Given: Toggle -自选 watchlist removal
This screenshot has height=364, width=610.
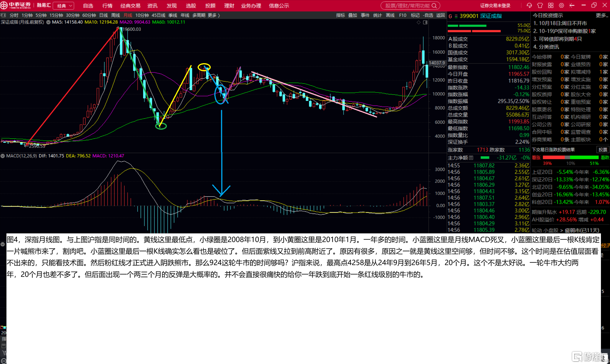Looking at the screenshot, I should point(428,15).
